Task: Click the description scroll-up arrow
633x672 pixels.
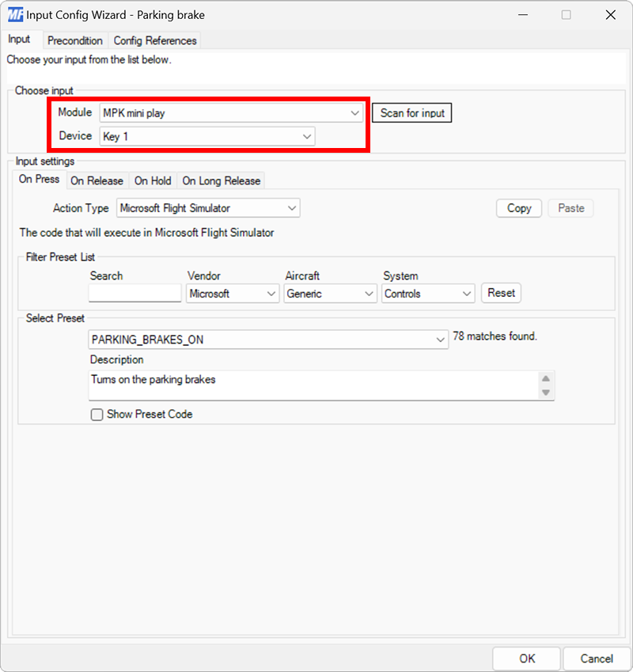Action: [x=546, y=376]
